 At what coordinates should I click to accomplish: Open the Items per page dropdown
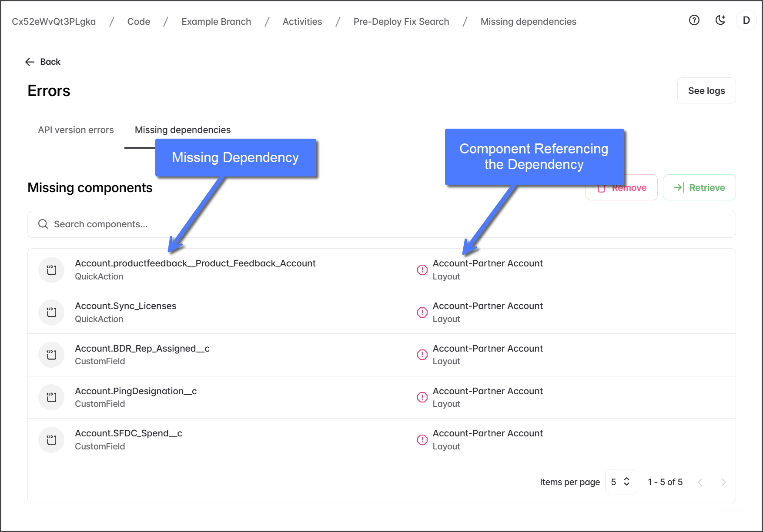[621, 482]
